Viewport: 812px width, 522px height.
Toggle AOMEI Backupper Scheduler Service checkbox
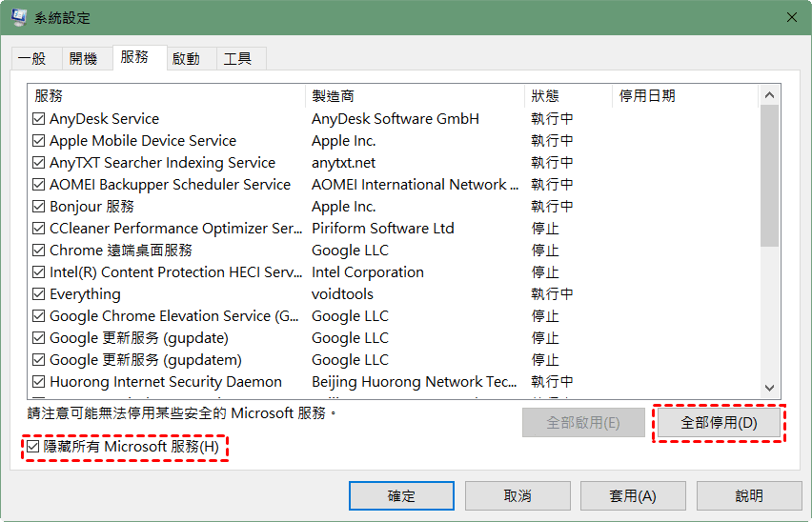[38, 185]
